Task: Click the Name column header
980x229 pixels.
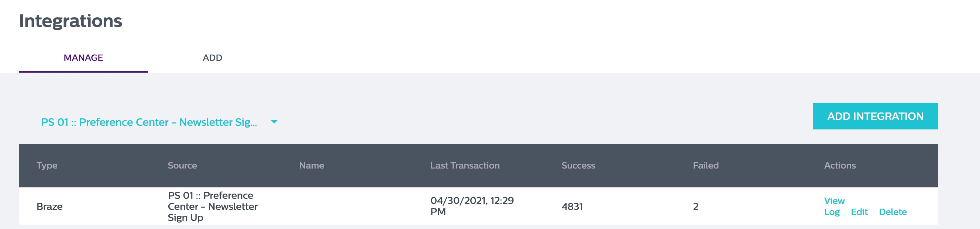Action: (x=312, y=166)
